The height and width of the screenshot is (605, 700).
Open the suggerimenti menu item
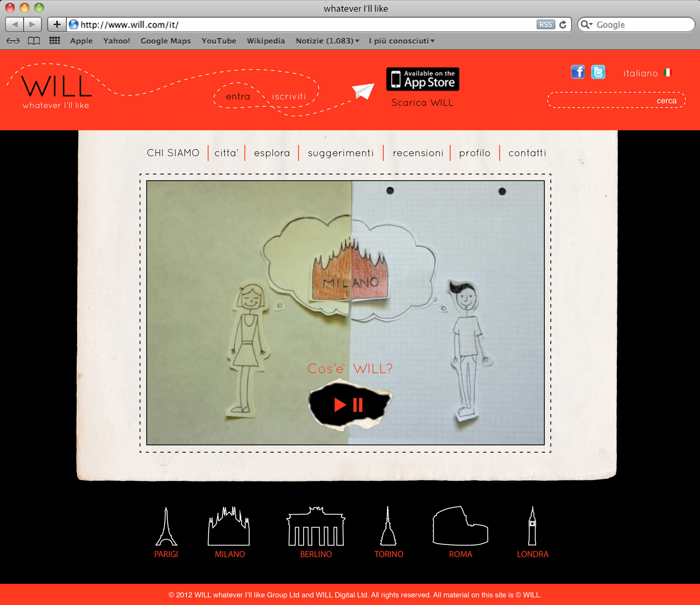pos(341,153)
